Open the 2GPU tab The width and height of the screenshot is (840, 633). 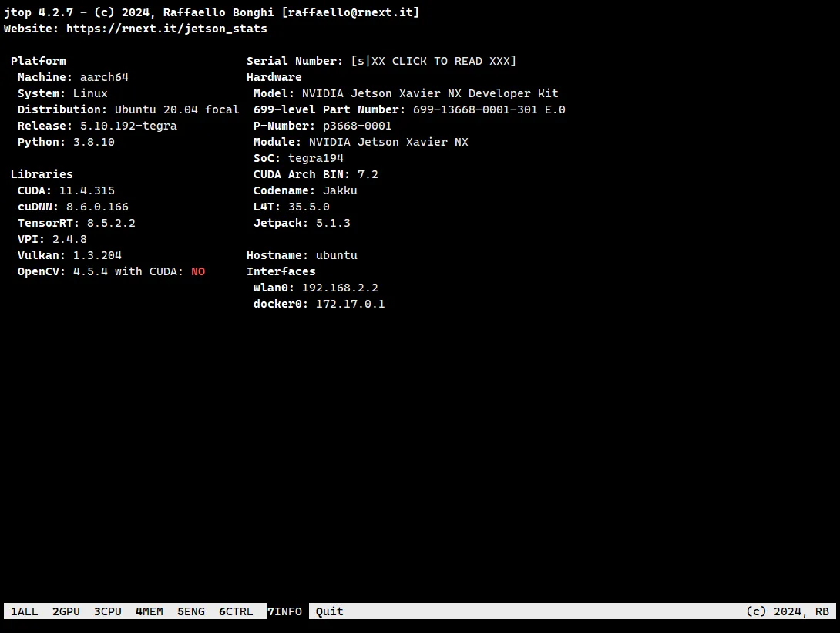coord(66,611)
